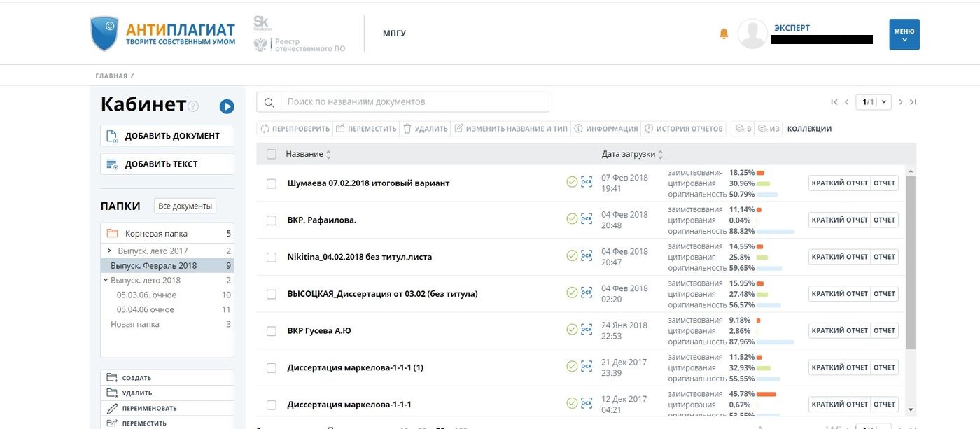This screenshot has width=980, height=429.
Task: Open the blue МЕНЮ dropdown
Action: [x=904, y=34]
